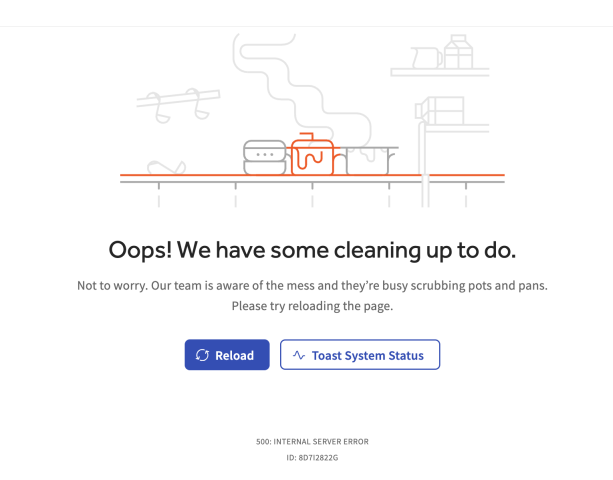Click the orange overflowing pot illustration
This screenshot has width=613, height=480.
(x=313, y=154)
